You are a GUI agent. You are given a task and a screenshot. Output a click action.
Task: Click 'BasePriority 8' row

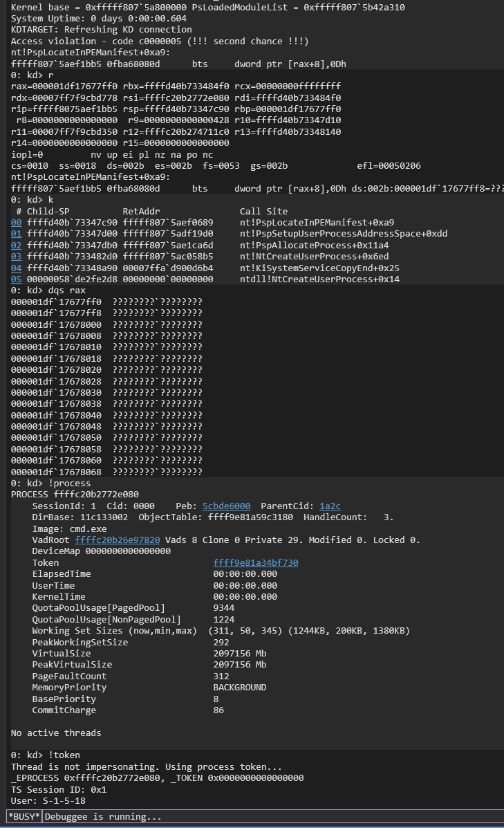coord(126,699)
